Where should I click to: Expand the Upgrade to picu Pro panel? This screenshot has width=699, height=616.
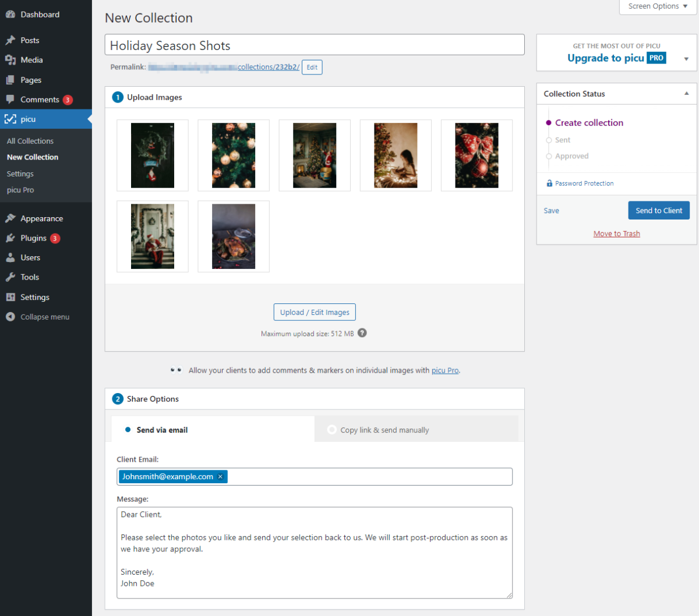coord(686,59)
